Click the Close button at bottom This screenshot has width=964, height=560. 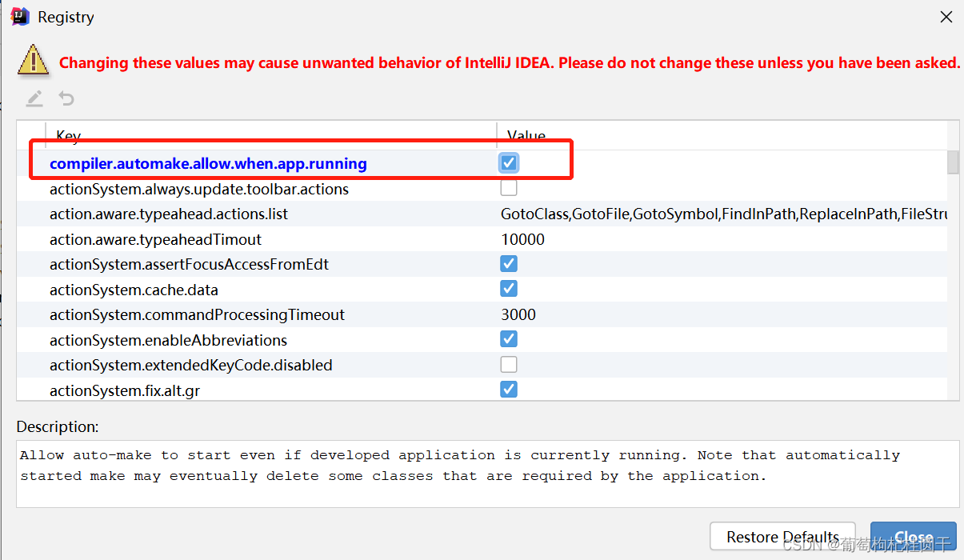coord(914,537)
